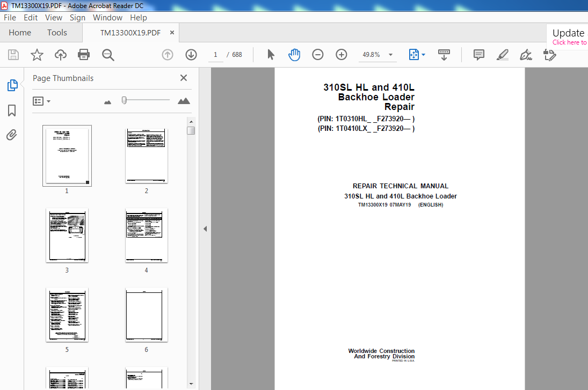
Task: Click the Save file icon
Action: pyautogui.click(x=13, y=55)
